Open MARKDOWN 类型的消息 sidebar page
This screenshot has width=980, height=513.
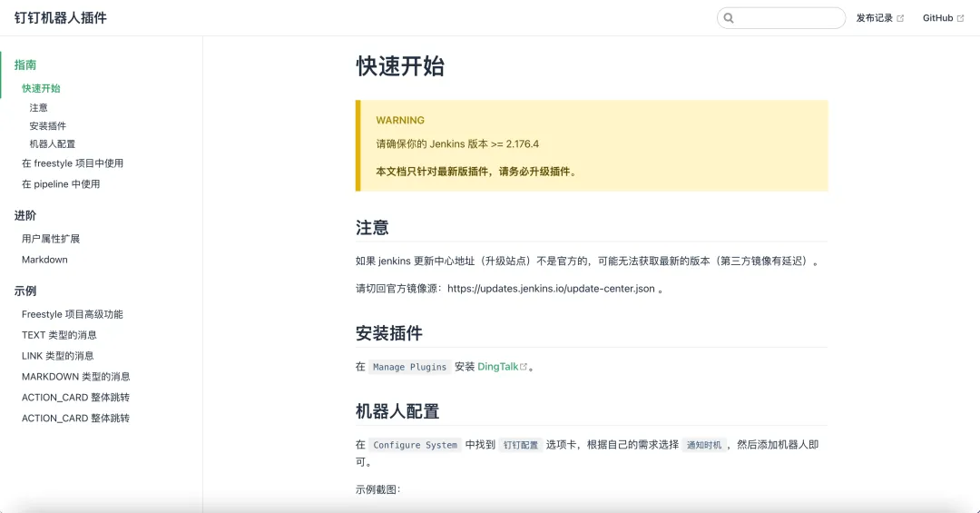pos(75,377)
